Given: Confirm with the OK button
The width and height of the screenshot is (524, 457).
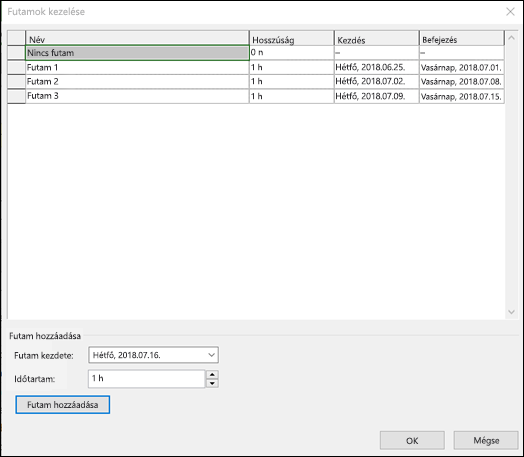Looking at the screenshot, I should click(x=412, y=440).
